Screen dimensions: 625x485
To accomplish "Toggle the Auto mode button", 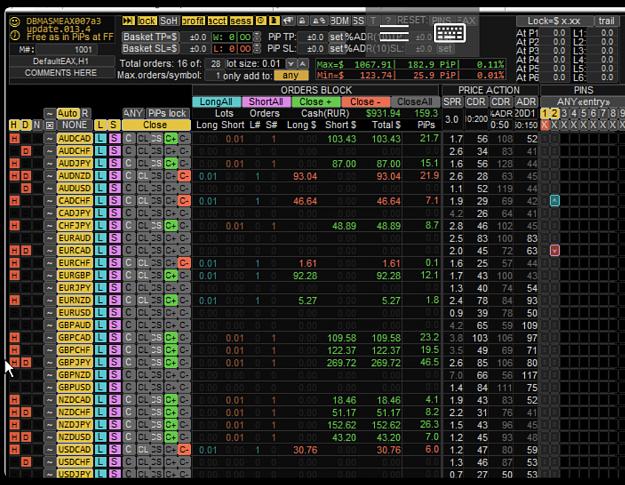I will tap(68, 113).
